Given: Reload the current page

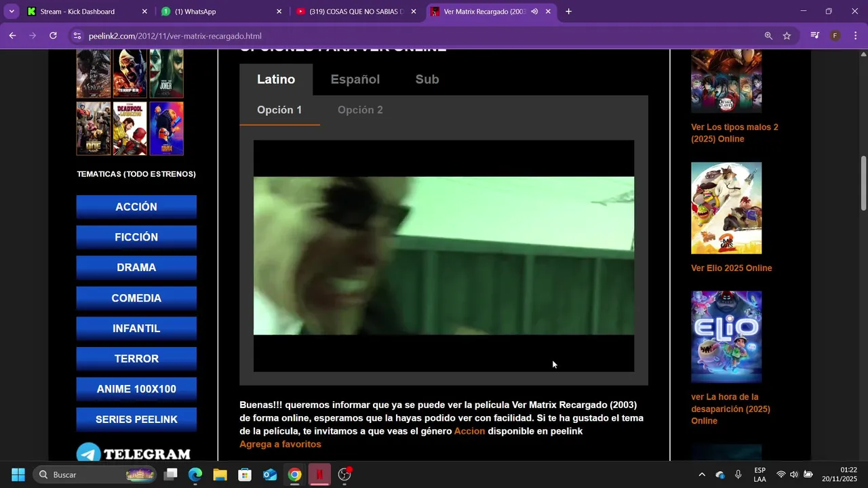Looking at the screenshot, I should tap(53, 36).
